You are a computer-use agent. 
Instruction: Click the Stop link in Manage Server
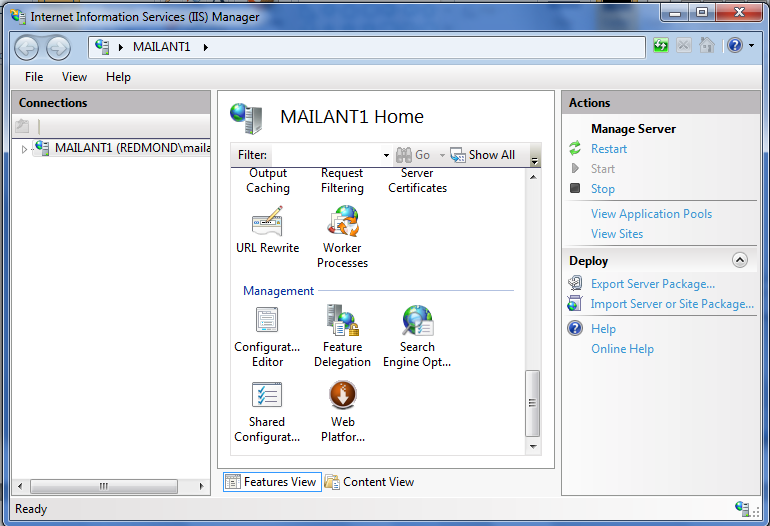pos(603,189)
